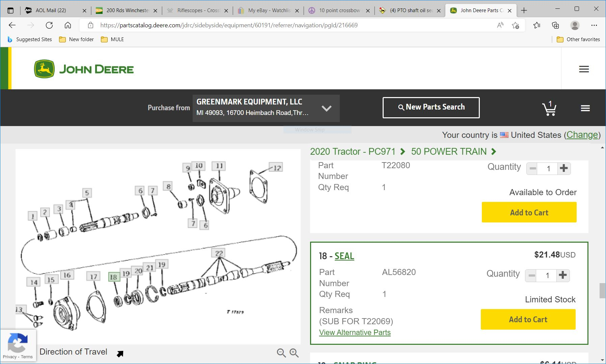
Task: Open the tab actions menu icon
Action: (10, 10)
